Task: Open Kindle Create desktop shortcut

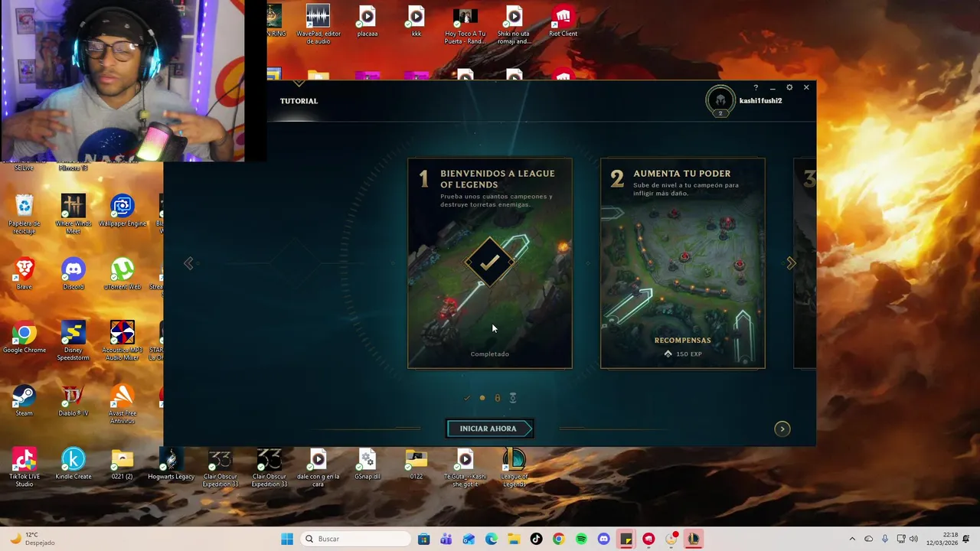Action: [73, 465]
